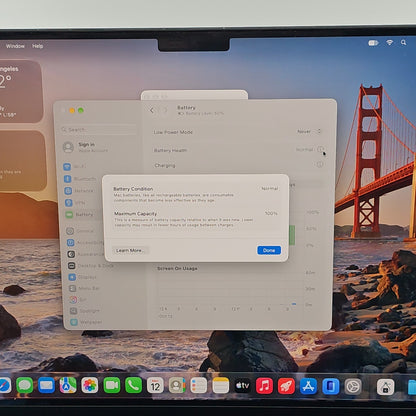Image resolution: width=416 pixels, height=416 pixels.
Task: Open FaceTime from the Dock
Action: [112, 386]
